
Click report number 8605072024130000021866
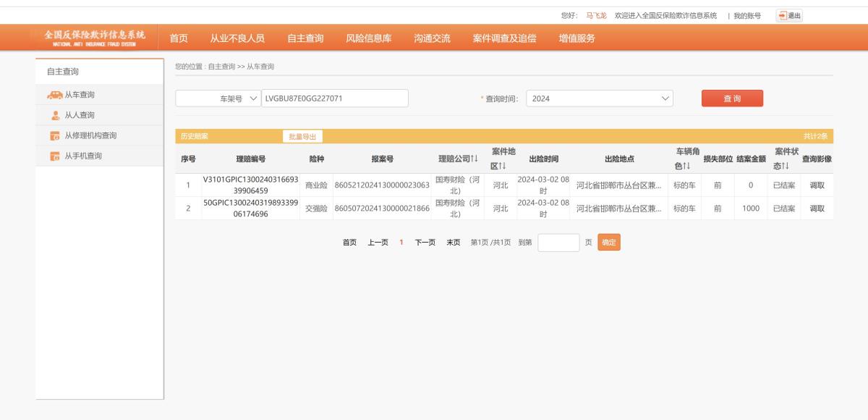[382, 209]
